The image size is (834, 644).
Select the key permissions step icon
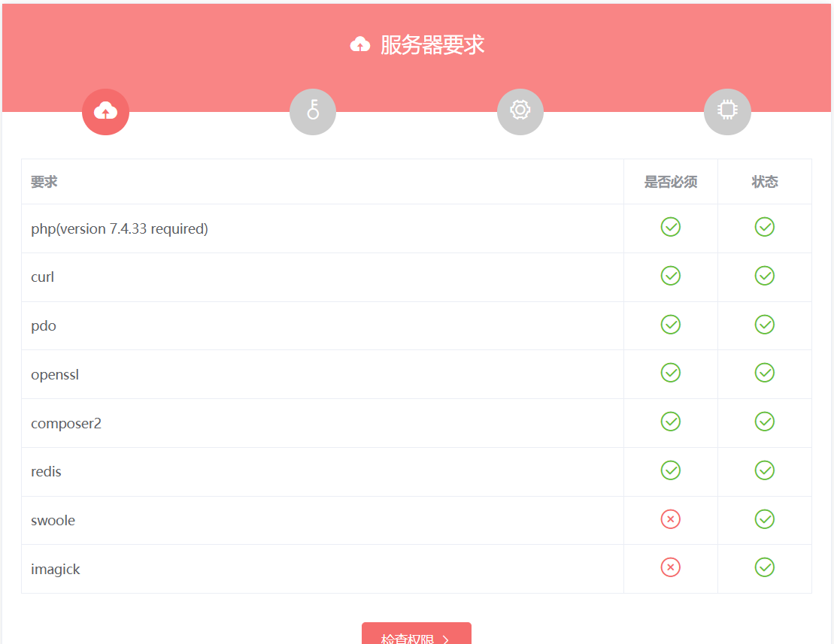pyautogui.click(x=313, y=111)
